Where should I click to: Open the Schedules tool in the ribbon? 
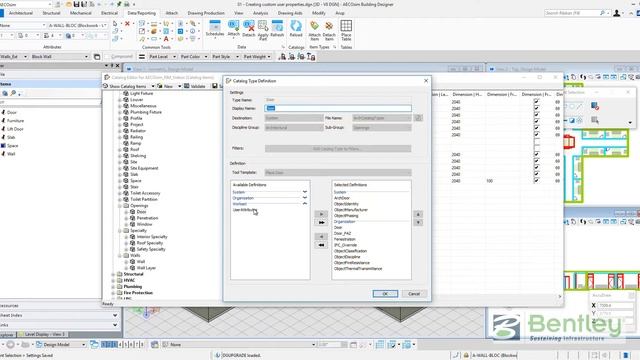[215, 29]
